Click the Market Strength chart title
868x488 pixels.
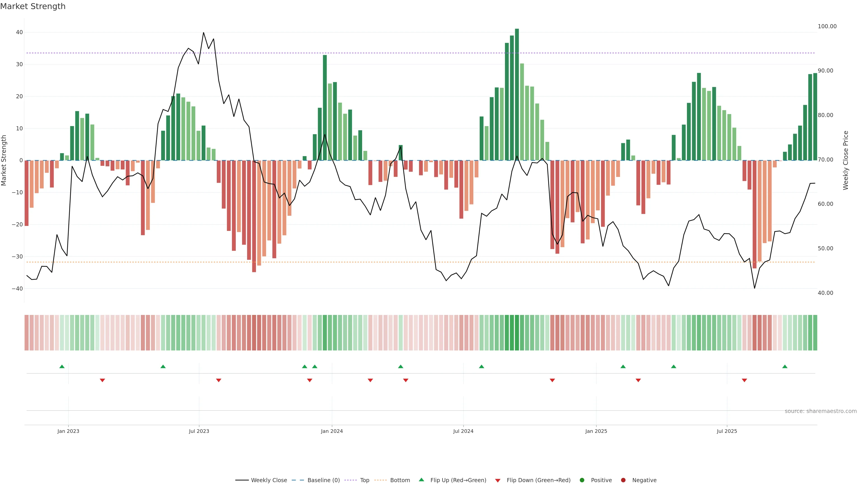tap(33, 6)
